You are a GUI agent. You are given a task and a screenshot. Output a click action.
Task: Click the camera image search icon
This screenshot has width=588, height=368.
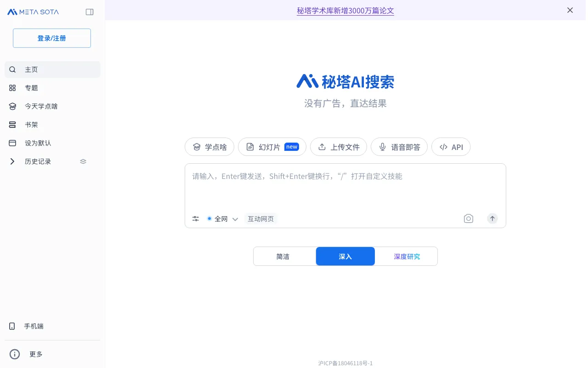point(468,218)
